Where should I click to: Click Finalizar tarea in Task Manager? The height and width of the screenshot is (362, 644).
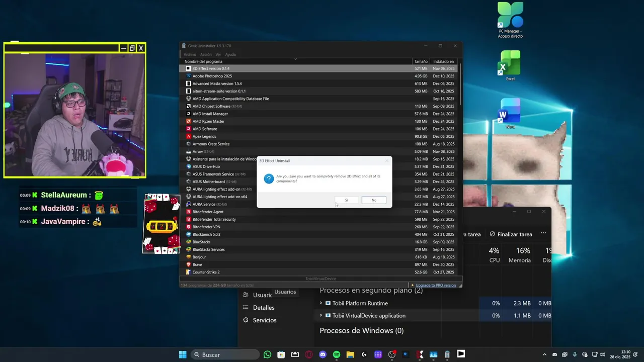coord(511,234)
